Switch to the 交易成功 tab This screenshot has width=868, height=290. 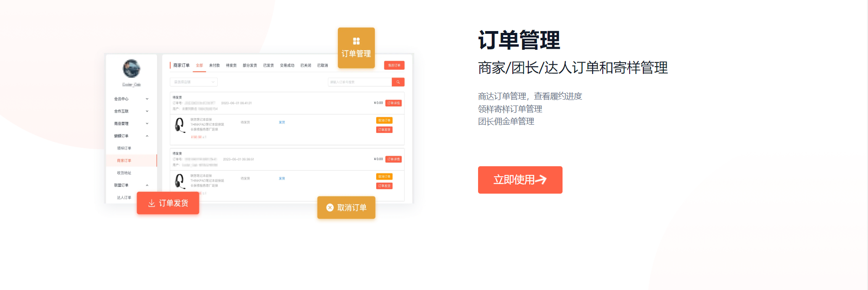[287, 66]
